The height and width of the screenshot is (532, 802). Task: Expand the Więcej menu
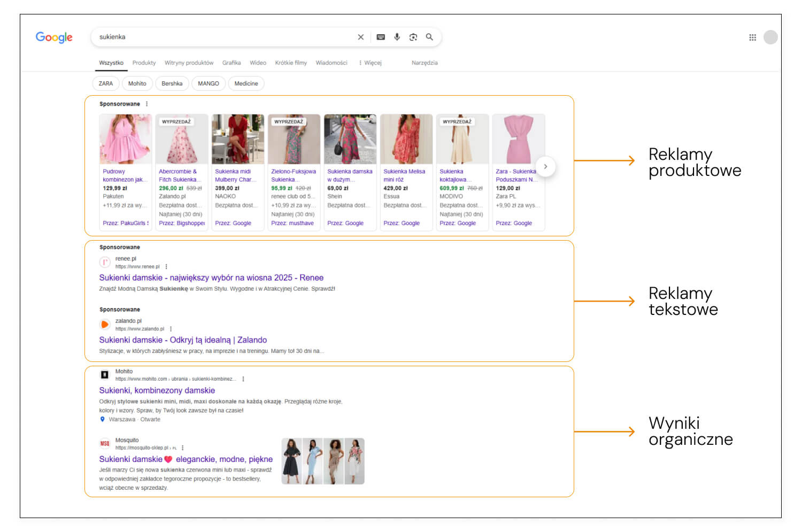click(370, 63)
